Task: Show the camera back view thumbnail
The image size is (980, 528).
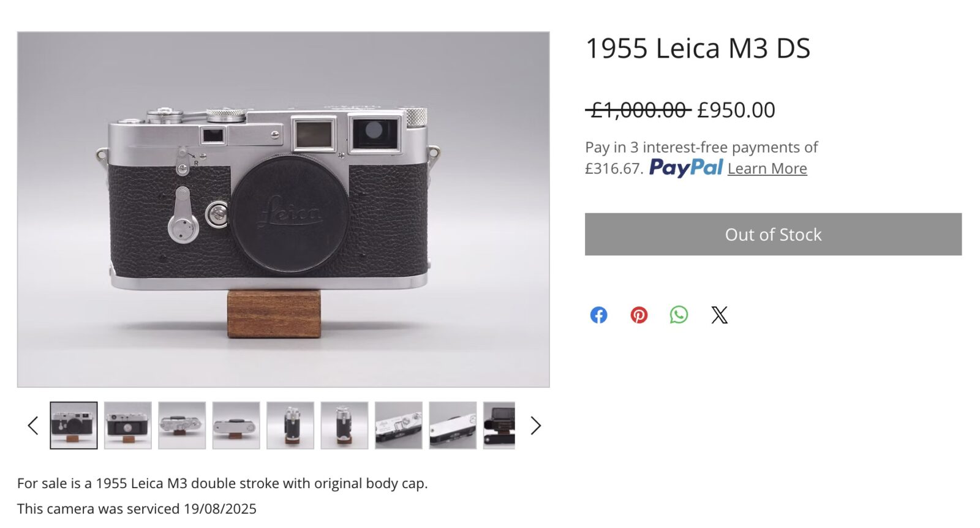Action: tap(128, 426)
